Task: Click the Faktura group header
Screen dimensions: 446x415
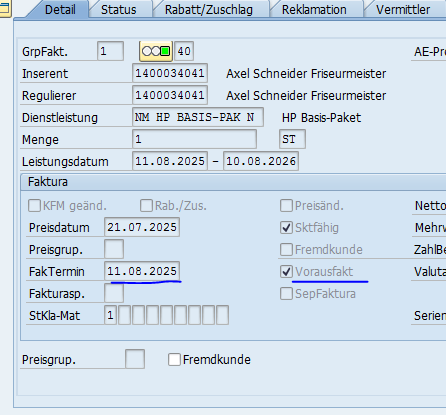Action: point(233,182)
